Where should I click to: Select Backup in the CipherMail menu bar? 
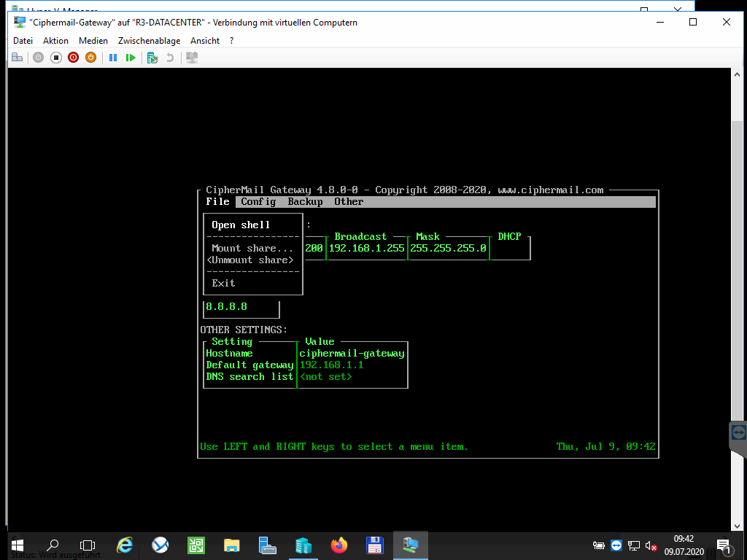click(x=305, y=202)
